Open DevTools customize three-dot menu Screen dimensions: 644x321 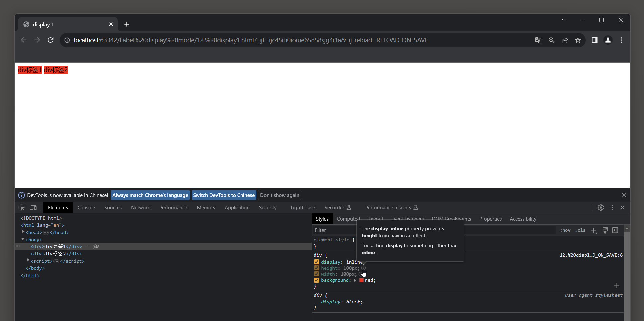(x=612, y=208)
